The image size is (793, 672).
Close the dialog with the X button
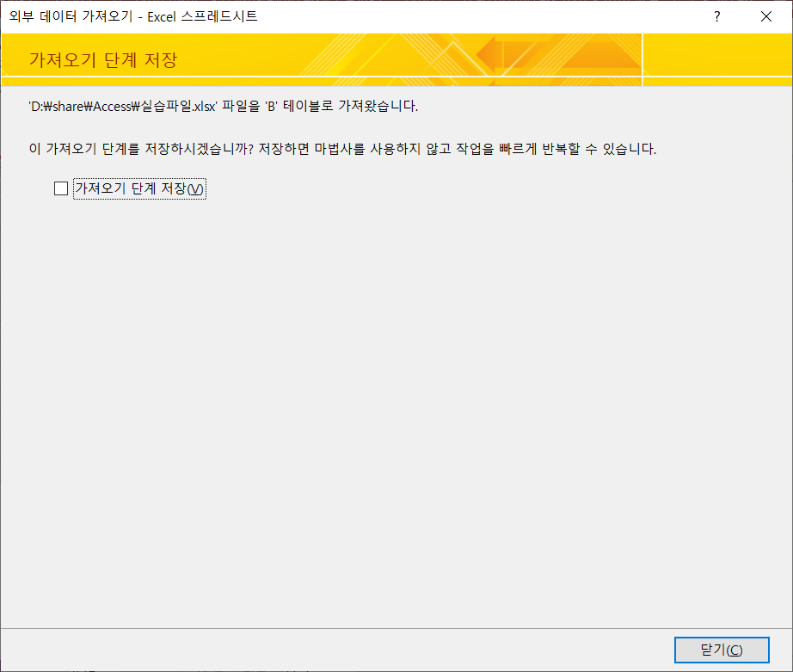click(766, 16)
